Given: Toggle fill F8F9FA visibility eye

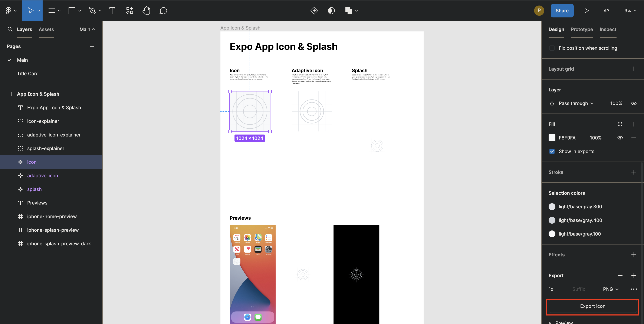Looking at the screenshot, I should (620, 138).
